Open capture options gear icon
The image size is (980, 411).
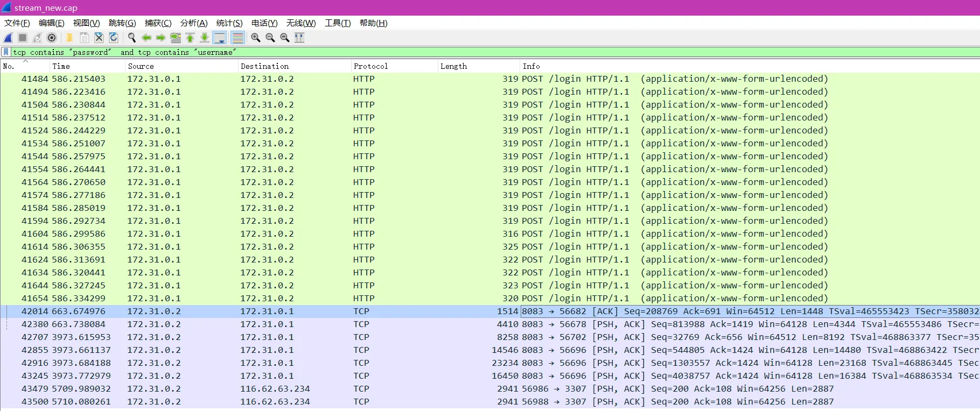[x=52, y=38]
